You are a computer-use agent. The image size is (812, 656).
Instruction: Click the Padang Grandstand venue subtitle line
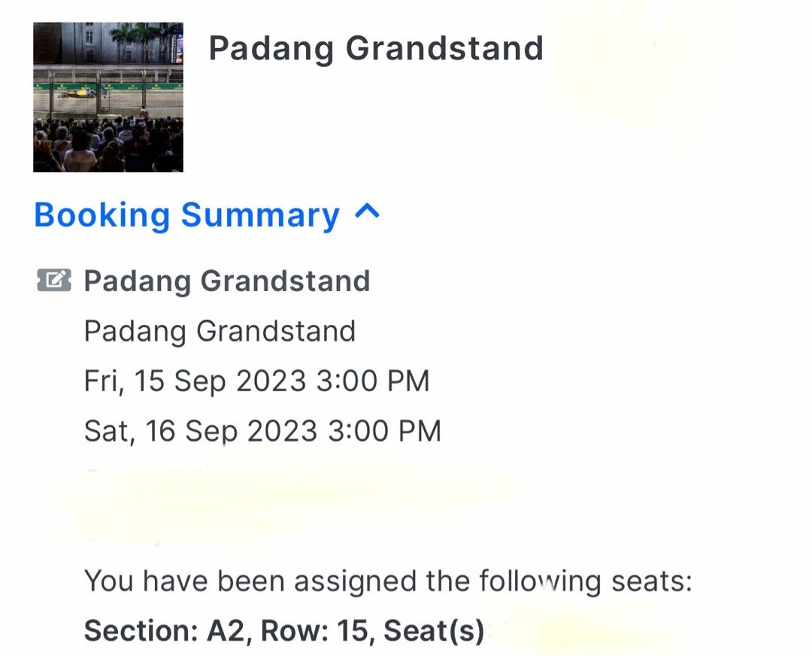click(220, 331)
